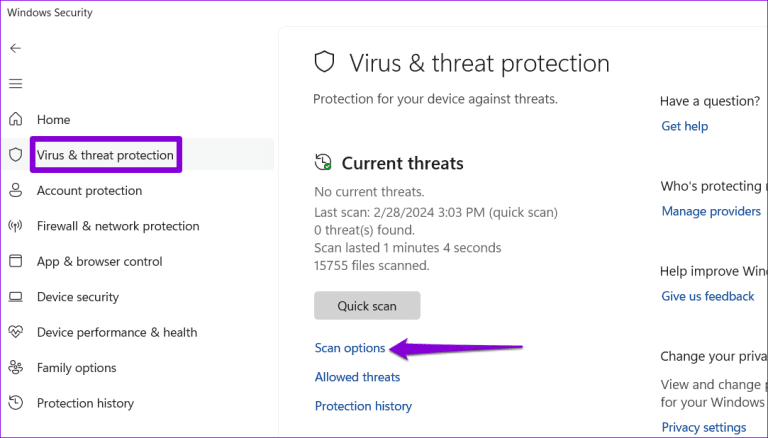Click the Family options people icon
The width and height of the screenshot is (768, 438).
pyautogui.click(x=16, y=367)
